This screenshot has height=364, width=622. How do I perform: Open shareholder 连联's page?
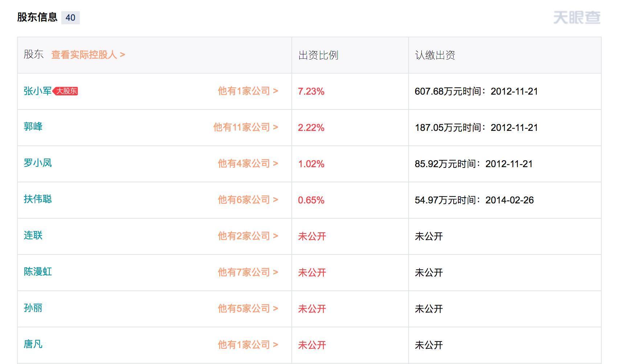[33, 236]
